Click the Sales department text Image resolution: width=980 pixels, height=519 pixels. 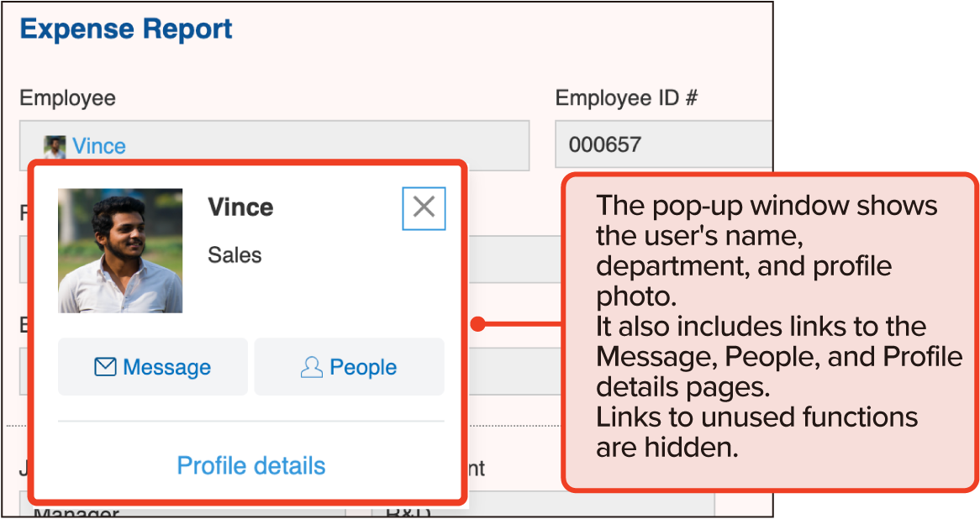point(234,255)
